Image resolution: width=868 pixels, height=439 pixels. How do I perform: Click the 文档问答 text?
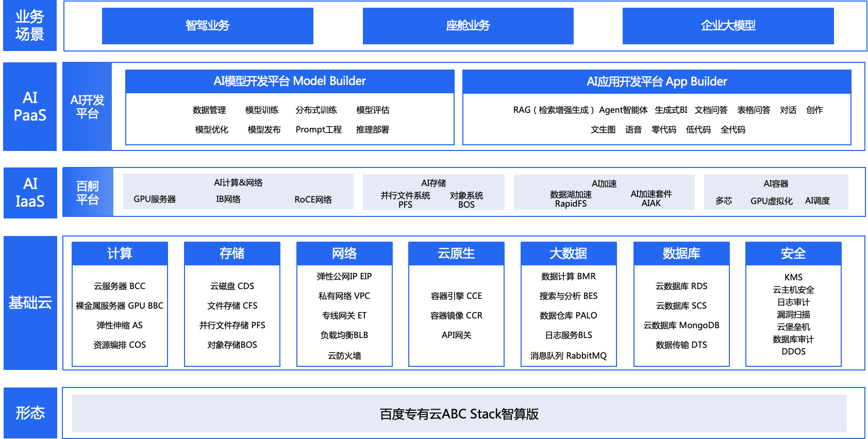[x=711, y=110]
